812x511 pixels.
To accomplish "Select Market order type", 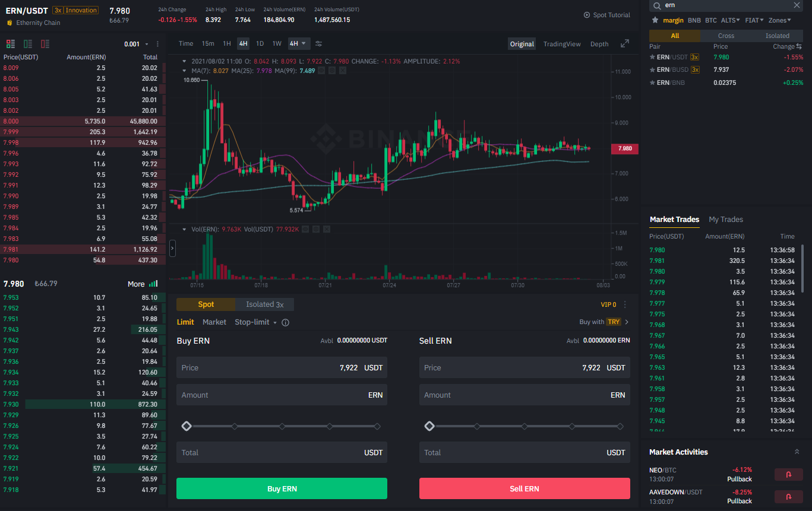I will coord(214,322).
